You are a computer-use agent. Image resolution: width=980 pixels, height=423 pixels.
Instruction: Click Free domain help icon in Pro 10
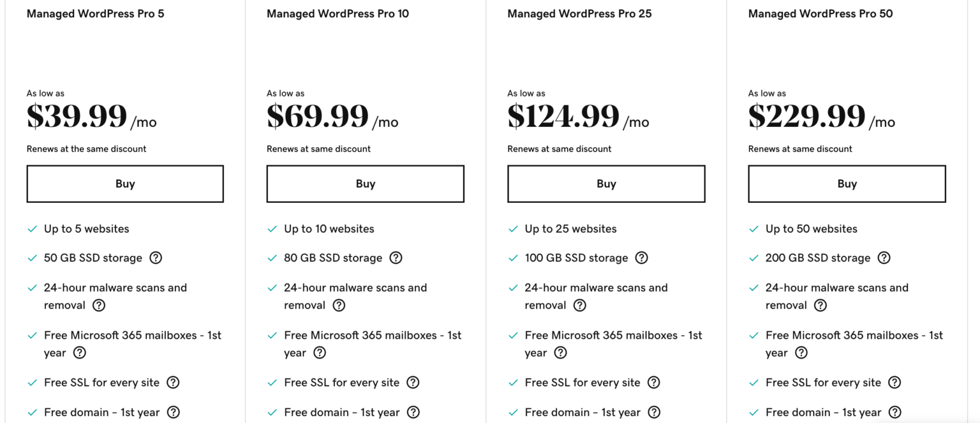point(413,412)
